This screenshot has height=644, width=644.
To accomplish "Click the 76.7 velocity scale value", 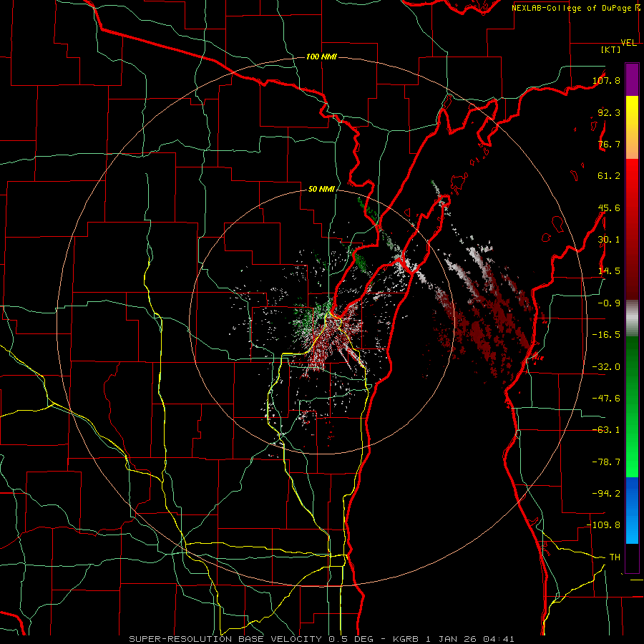I will [x=609, y=144].
